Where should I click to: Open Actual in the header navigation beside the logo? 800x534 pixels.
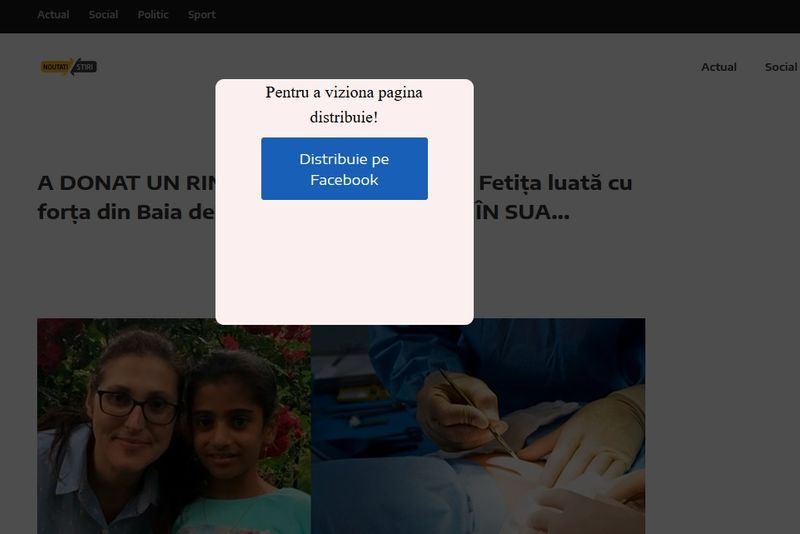coord(718,67)
